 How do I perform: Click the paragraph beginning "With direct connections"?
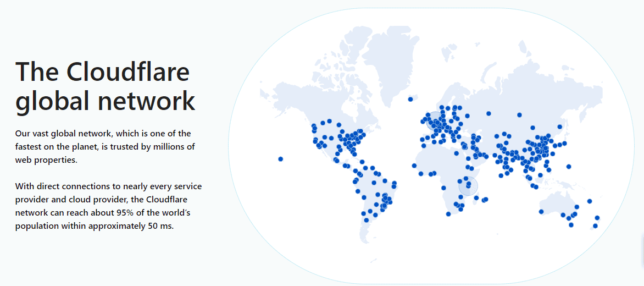point(108,206)
